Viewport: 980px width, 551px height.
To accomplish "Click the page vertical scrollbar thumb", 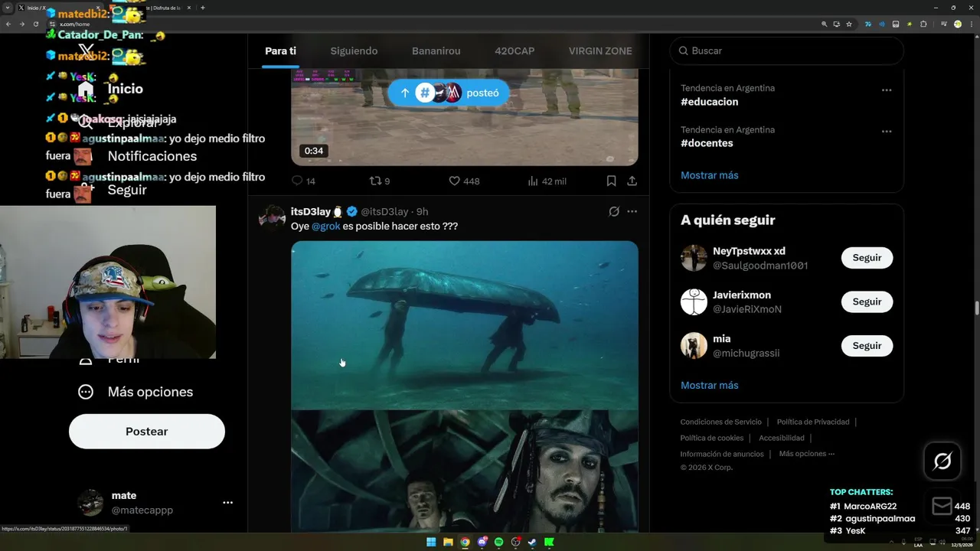I will [x=976, y=308].
